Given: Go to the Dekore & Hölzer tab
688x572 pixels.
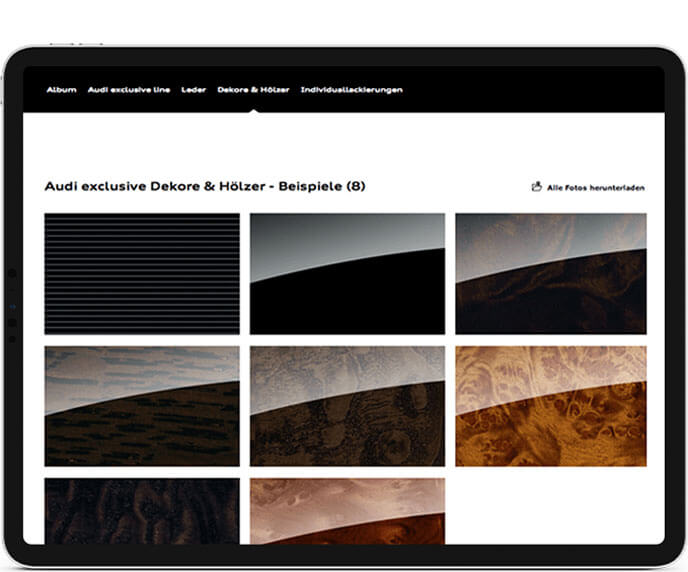Looking at the screenshot, I should 253,90.
